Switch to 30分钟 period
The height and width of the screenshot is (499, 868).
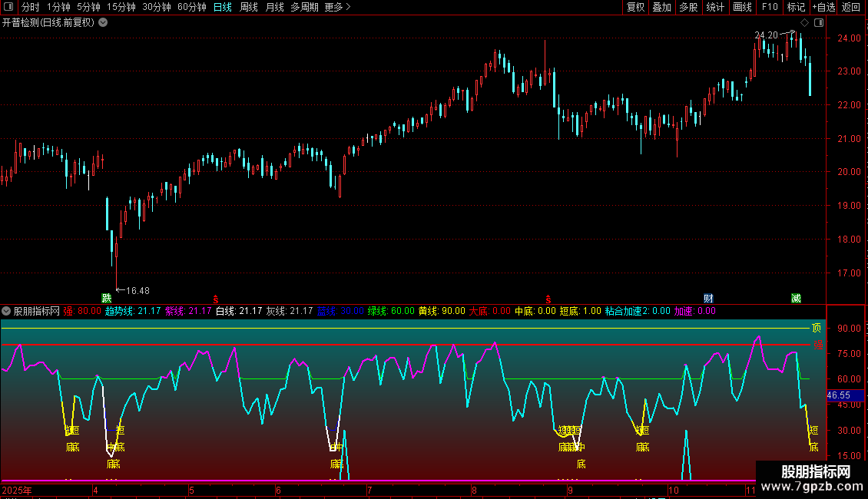(157, 7)
